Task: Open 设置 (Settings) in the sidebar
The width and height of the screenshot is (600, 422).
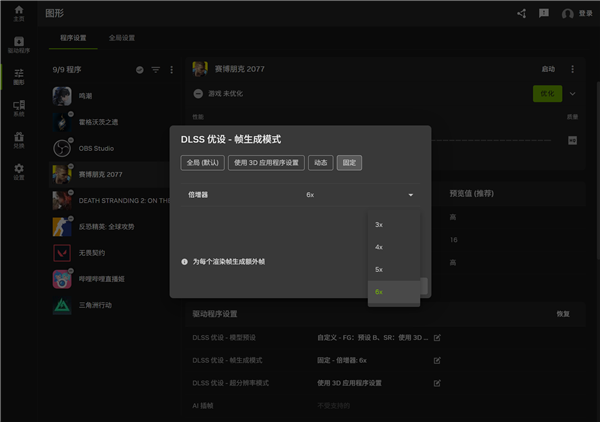Action: point(18,171)
